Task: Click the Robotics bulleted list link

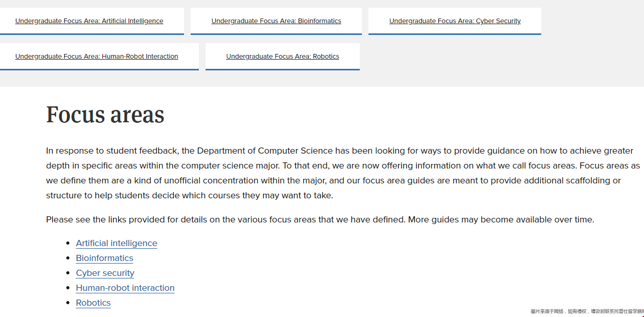Action: point(93,303)
